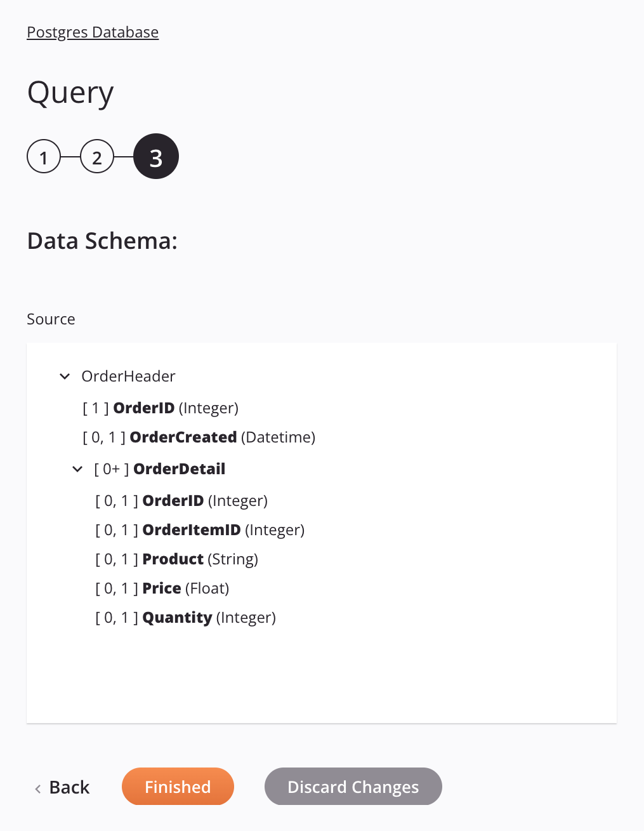Image resolution: width=644 pixels, height=831 pixels.
Task: Select step 2 in the wizard
Action: pyautogui.click(x=96, y=156)
